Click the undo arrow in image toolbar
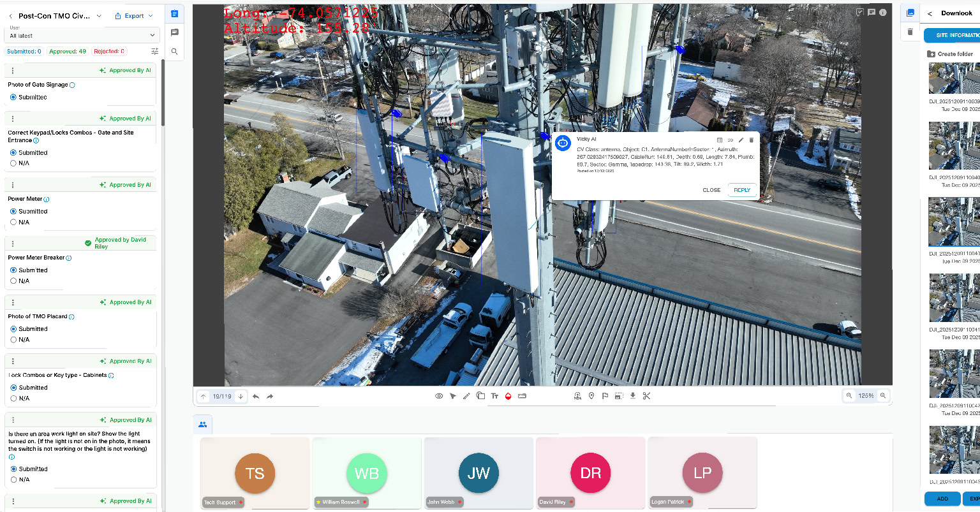Viewport: 980px width, 512px height. click(x=256, y=397)
